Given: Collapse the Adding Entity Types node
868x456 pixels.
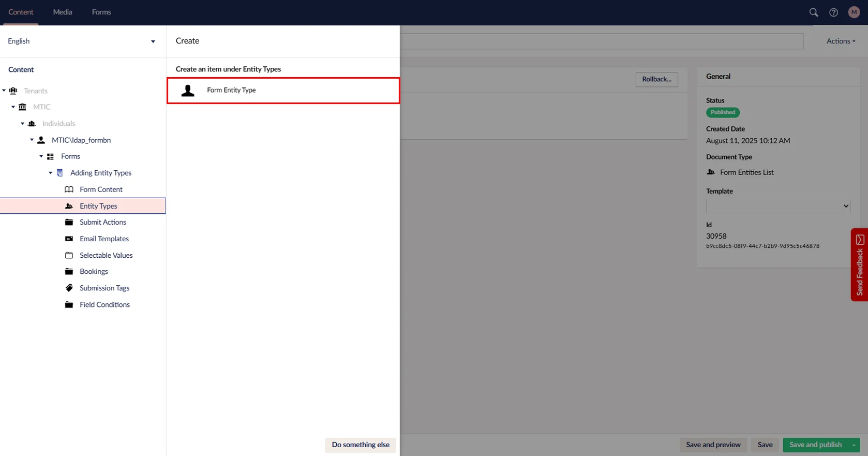Looking at the screenshot, I should click(x=51, y=173).
